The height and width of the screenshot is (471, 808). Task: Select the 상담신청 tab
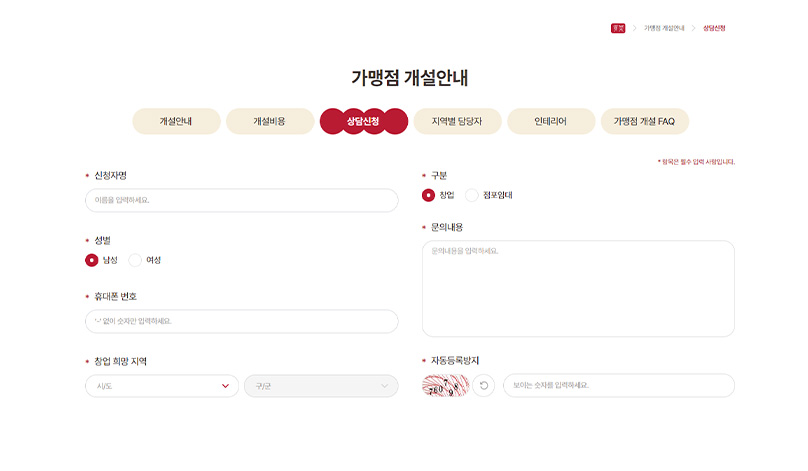tap(364, 121)
